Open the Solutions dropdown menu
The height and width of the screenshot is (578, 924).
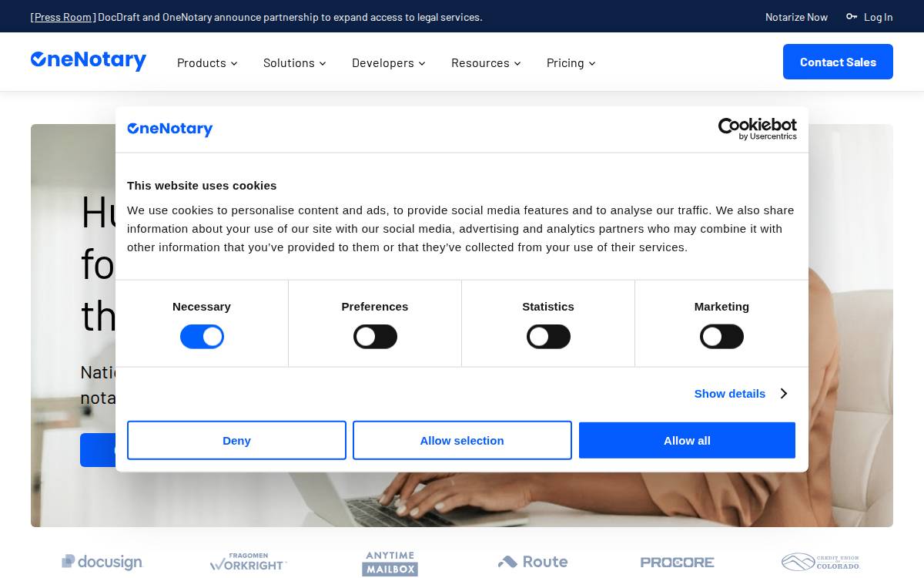295,62
